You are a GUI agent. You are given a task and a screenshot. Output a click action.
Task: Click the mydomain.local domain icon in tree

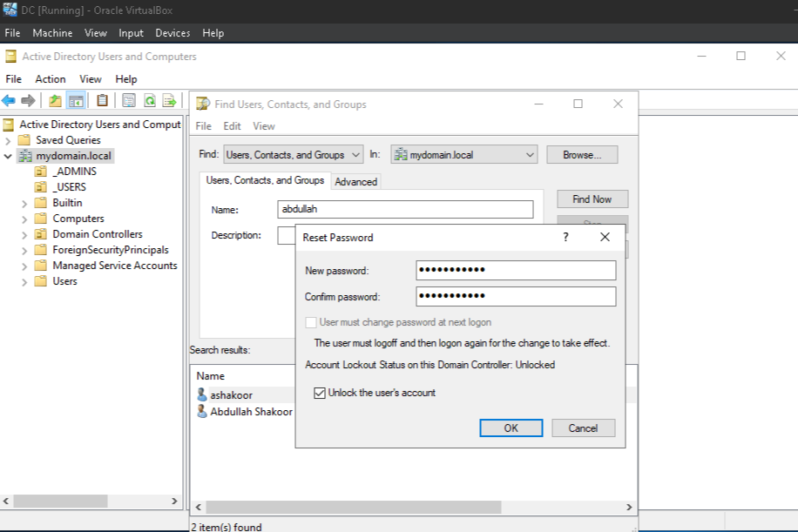coord(25,156)
